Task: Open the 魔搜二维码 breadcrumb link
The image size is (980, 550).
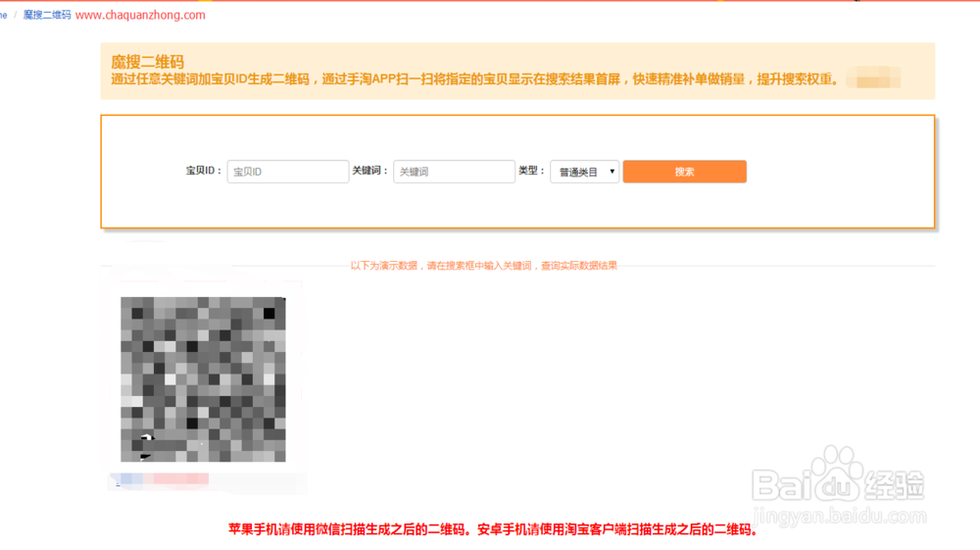Action: (47, 15)
